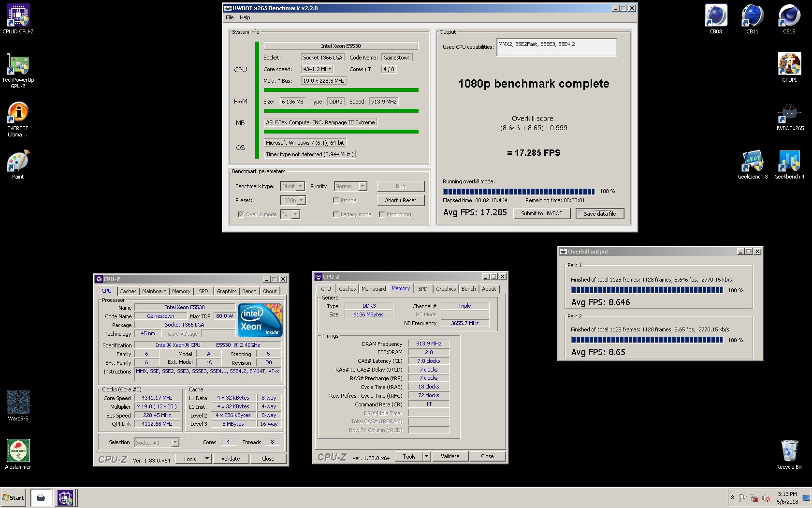Open About tab in Memory CPU-Z window

tap(489, 289)
